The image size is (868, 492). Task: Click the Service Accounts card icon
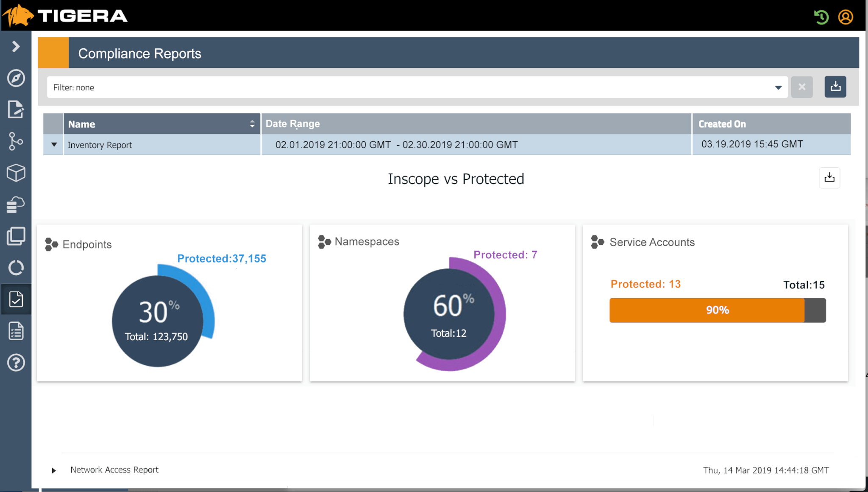(x=597, y=242)
